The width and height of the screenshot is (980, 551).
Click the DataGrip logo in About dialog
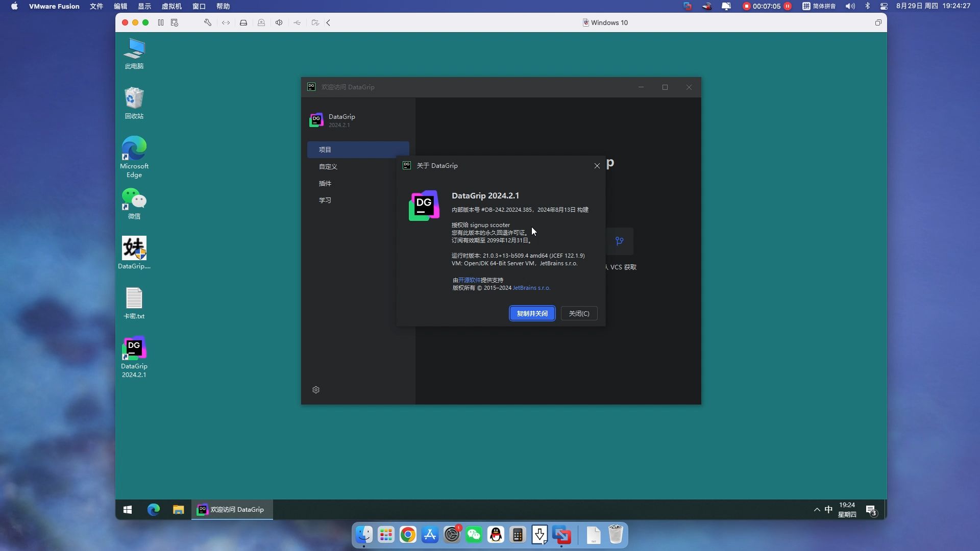point(424,206)
